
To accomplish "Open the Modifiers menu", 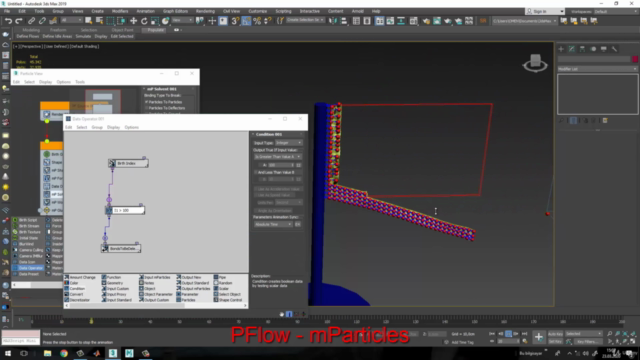I will (x=120, y=11).
